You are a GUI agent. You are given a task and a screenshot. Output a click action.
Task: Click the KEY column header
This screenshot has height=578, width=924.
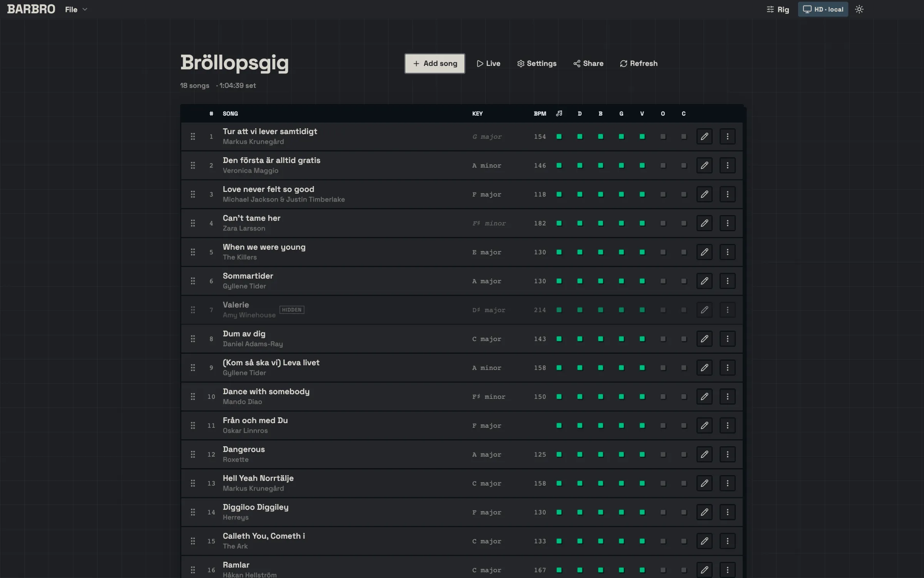(x=477, y=113)
